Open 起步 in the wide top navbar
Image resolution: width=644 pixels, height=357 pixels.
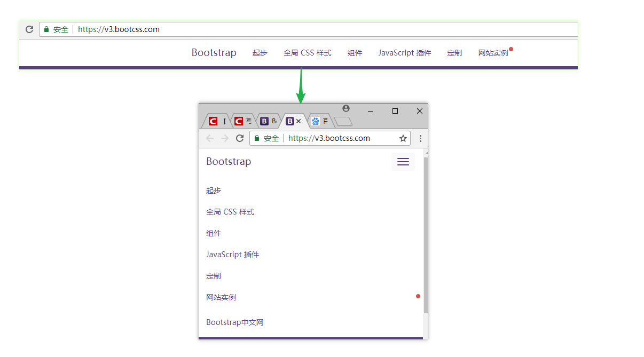[x=260, y=53]
